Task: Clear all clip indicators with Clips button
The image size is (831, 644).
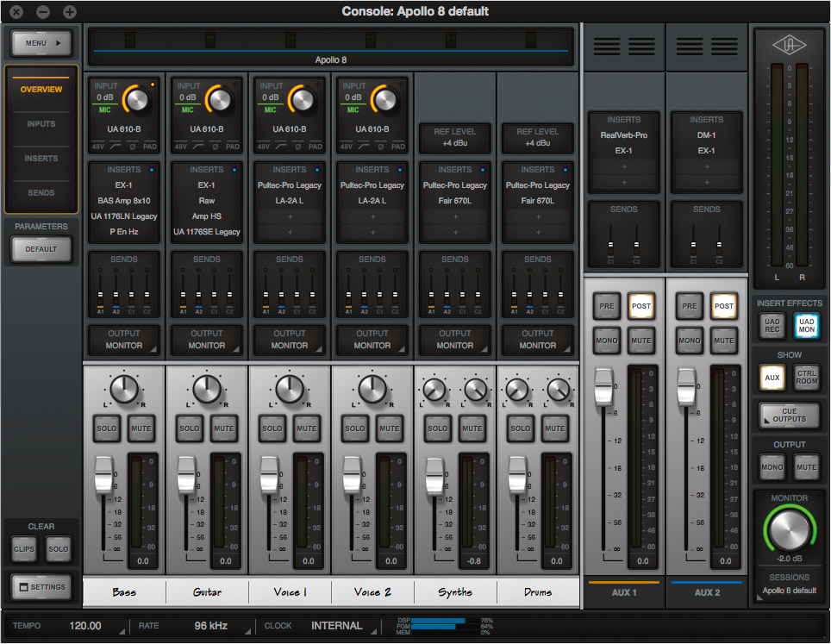Action: pyautogui.click(x=24, y=549)
